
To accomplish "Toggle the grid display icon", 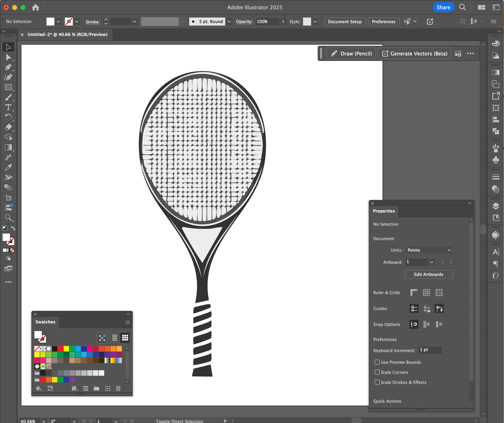I will click(x=427, y=292).
